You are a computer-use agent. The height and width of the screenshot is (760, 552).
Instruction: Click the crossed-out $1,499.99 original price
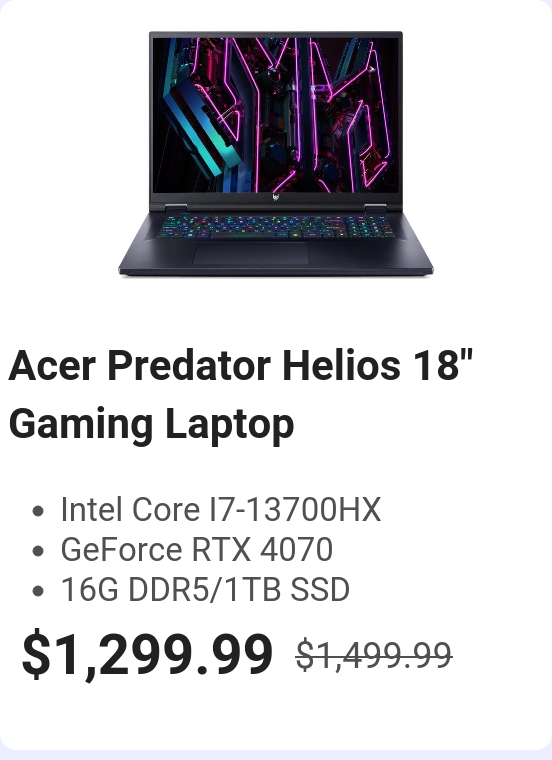pyautogui.click(x=374, y=655)
